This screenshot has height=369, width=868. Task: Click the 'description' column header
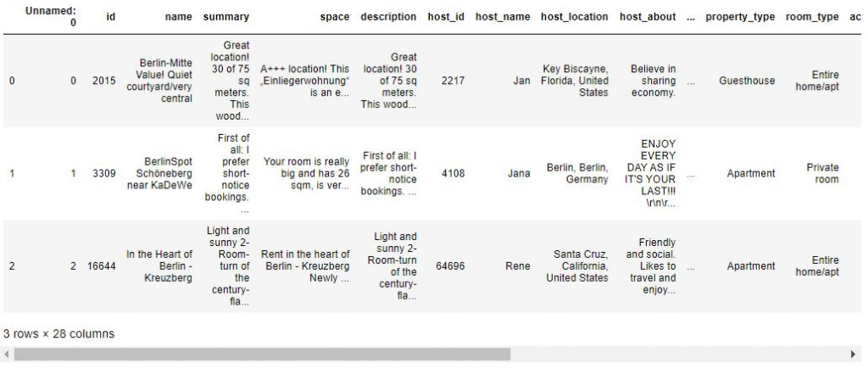pyautogui.click(x=388, y=17)
